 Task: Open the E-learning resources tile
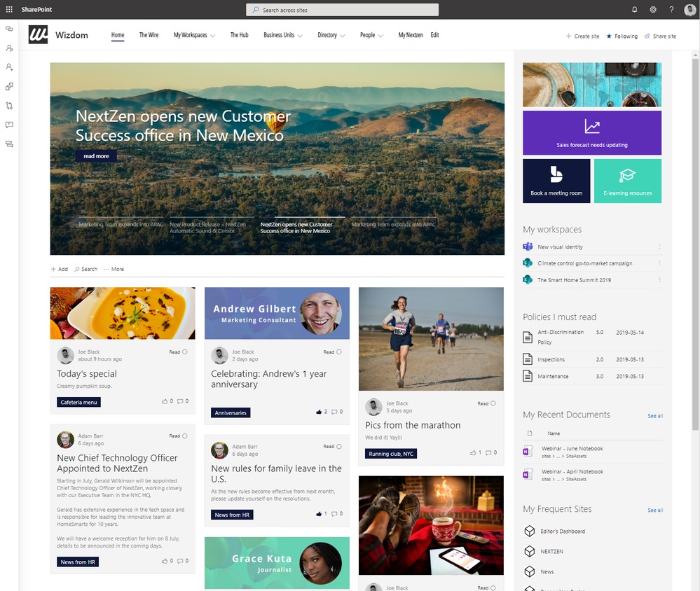[x=628, y=181]
